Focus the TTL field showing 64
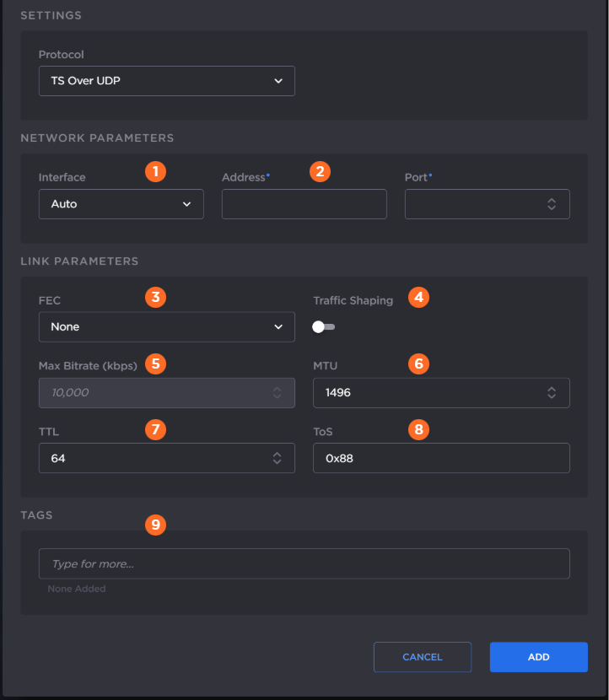 (152, 458)
